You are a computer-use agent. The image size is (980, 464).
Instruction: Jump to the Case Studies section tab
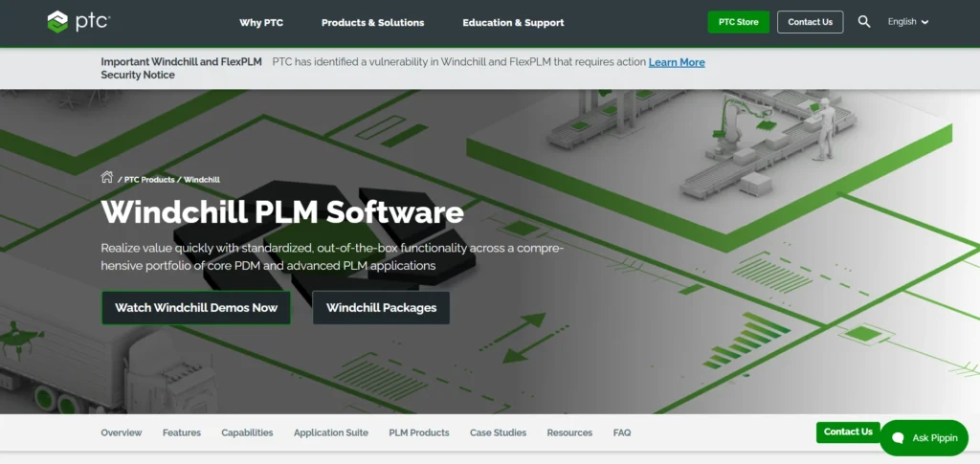pos(498,432)
